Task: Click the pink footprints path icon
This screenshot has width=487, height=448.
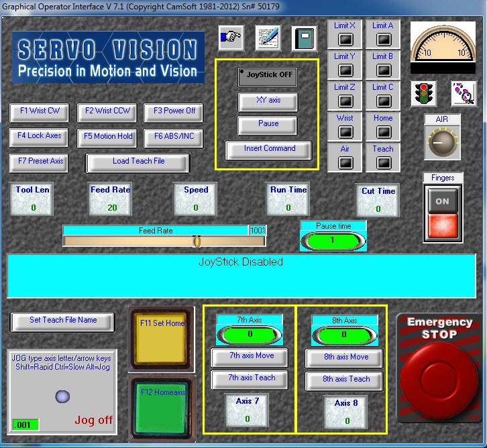Action: (464, 93)
